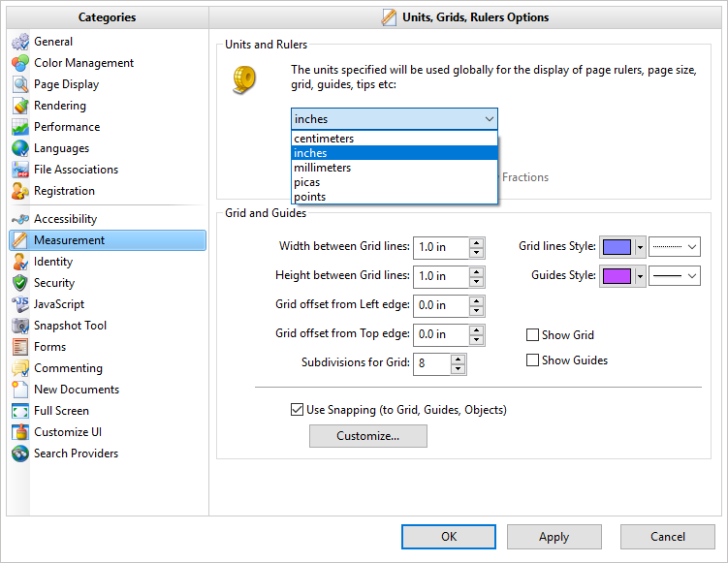Click the Apply button
The image size is (728, 563).
point(554,537)
